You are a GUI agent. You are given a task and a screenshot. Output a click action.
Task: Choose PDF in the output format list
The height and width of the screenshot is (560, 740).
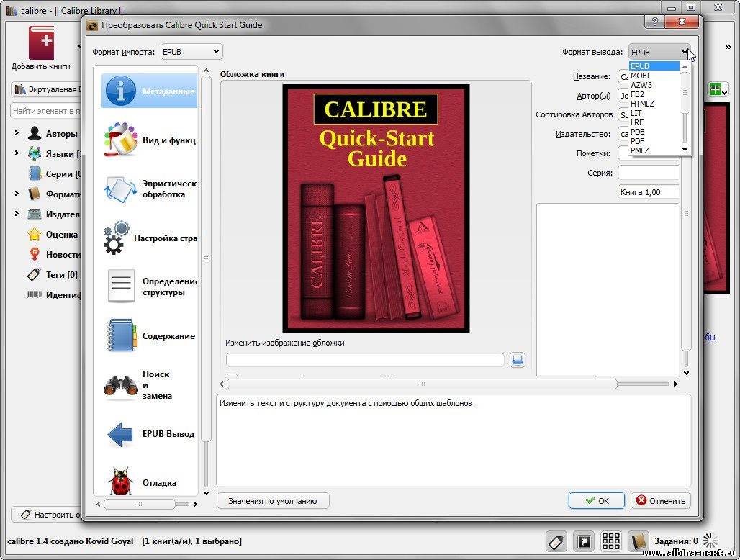point(654,140)
